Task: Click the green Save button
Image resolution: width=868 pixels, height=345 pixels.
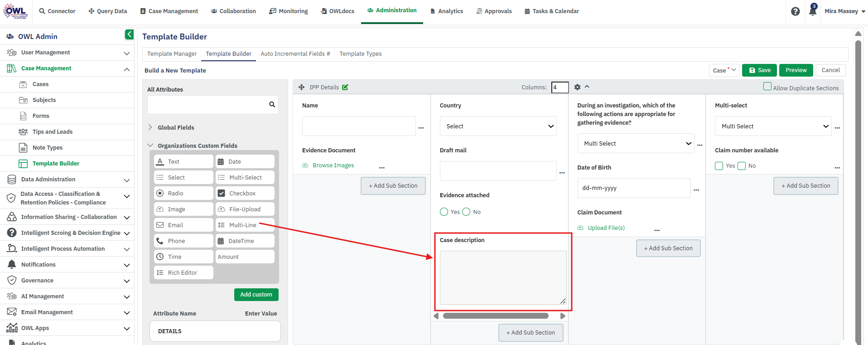Action: 759,70
